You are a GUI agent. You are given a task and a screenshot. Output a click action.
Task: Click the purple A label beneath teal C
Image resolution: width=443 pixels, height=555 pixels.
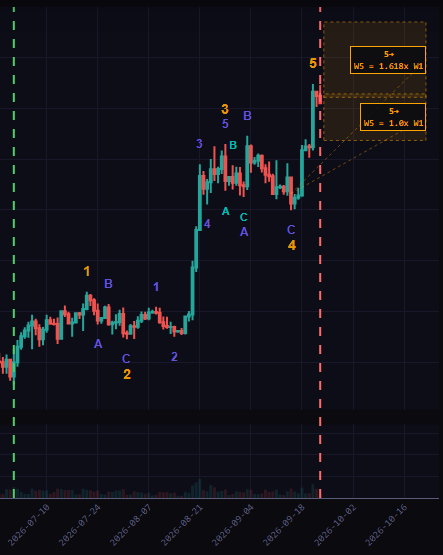tap(244, 232)
